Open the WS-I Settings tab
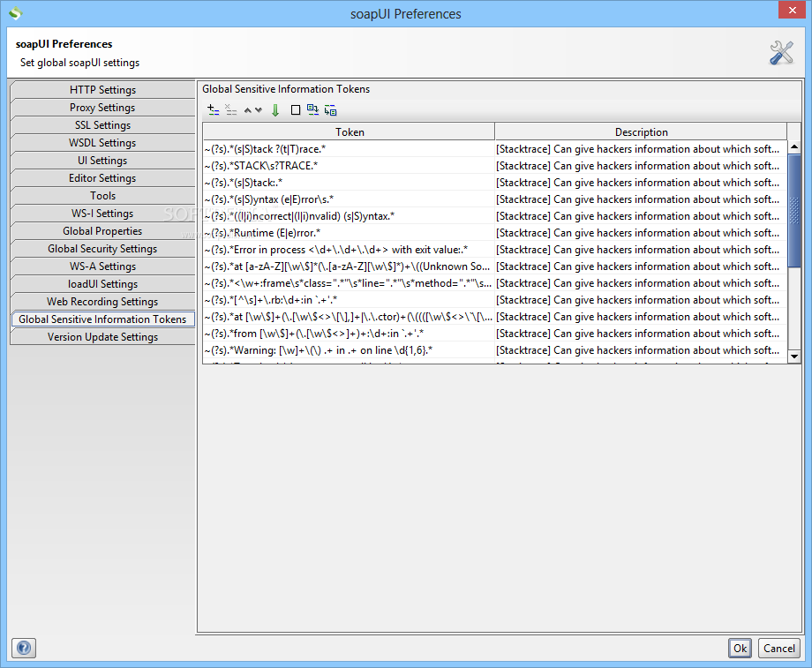This screenshot has height=668, width=812. 102,213
